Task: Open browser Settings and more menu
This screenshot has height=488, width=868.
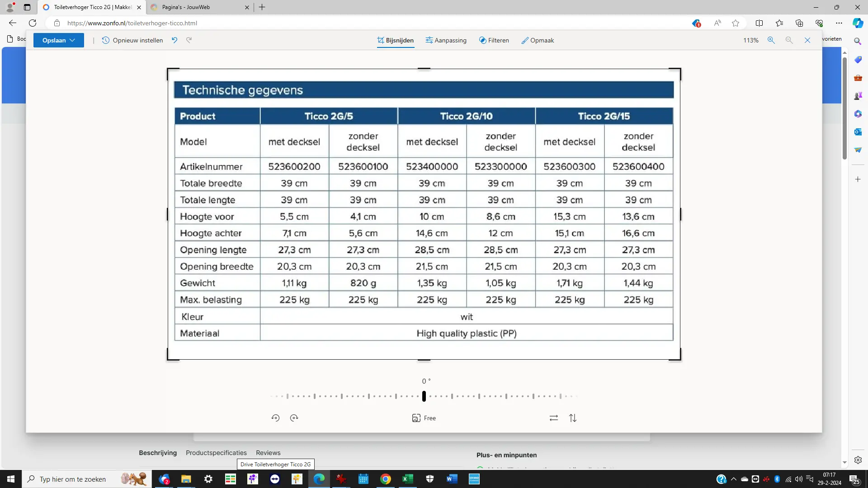Action: 839,23
